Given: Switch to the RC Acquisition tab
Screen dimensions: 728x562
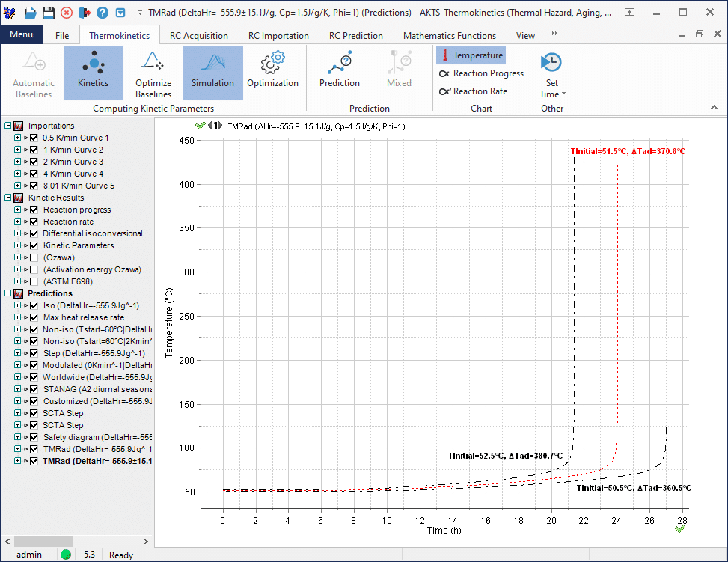Looking at the screenshot, I should click(x=198, y=35).
